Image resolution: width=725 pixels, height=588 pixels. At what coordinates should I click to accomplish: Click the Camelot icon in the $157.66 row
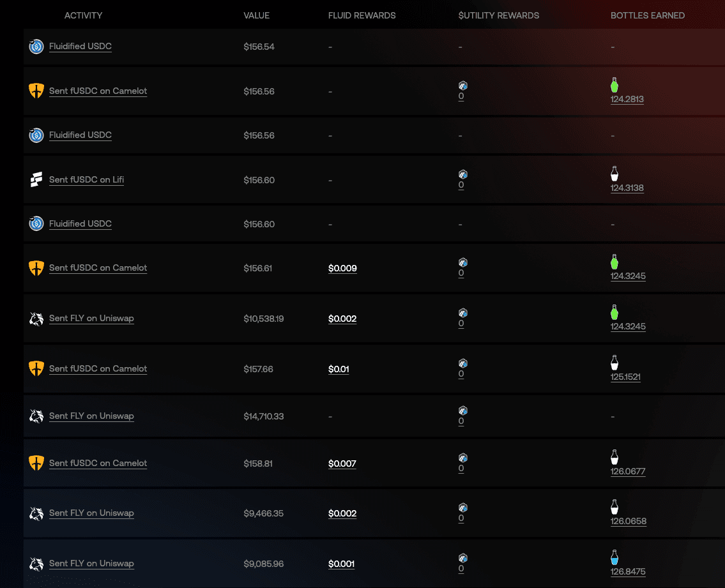coord(36,368)
